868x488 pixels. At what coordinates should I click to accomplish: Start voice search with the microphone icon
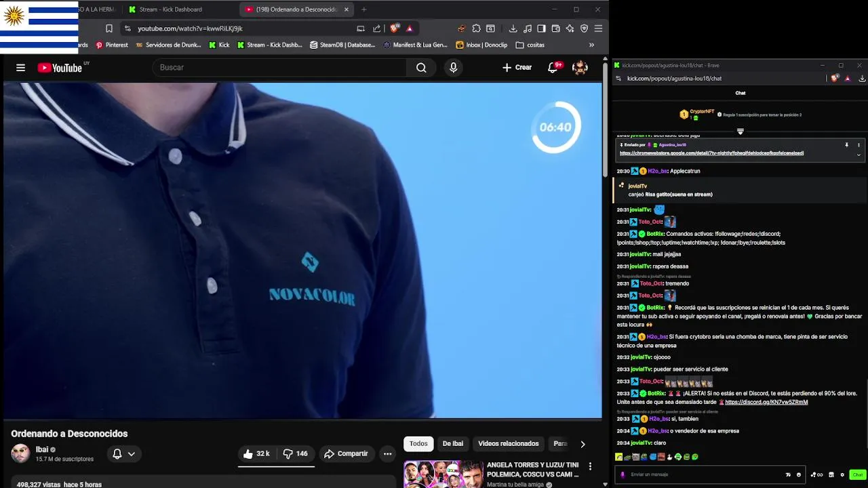coord(454,68)
